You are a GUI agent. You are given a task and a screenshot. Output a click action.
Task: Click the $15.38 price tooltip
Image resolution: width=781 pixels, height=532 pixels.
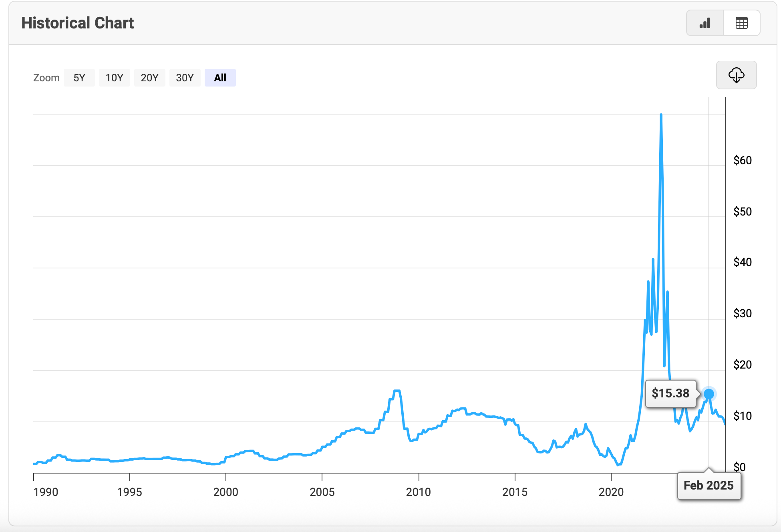point(670,393)
